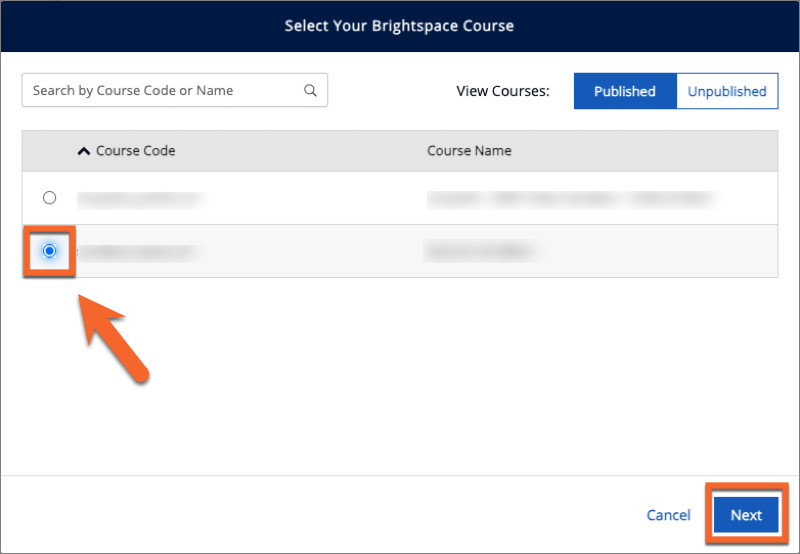Click the Select Your Brightspace Course title
This screenshot has width=800, height=554.
click(399, 26)
